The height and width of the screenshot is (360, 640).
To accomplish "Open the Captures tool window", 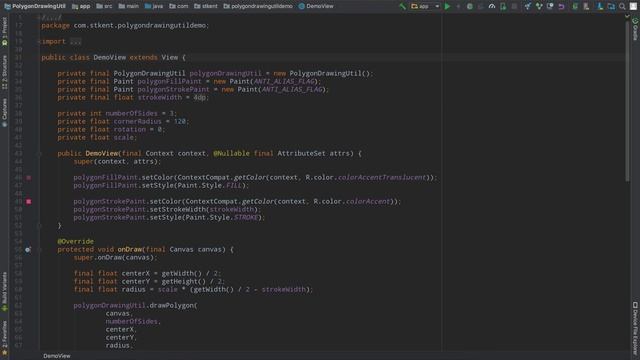I will 4,112.
